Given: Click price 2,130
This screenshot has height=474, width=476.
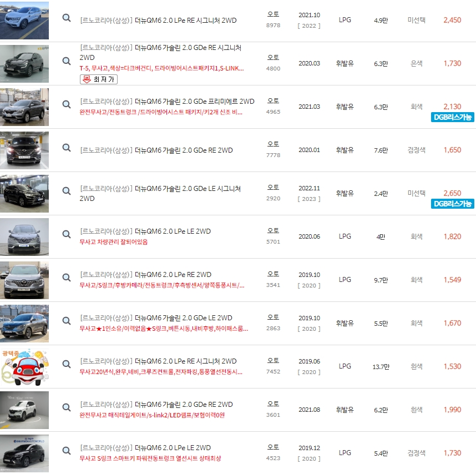Looking at the screenshot, I should (x=452, y=107).
